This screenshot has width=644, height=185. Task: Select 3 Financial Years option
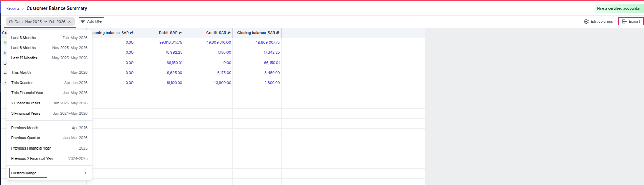pyautogui.click(x=49, y=113)
